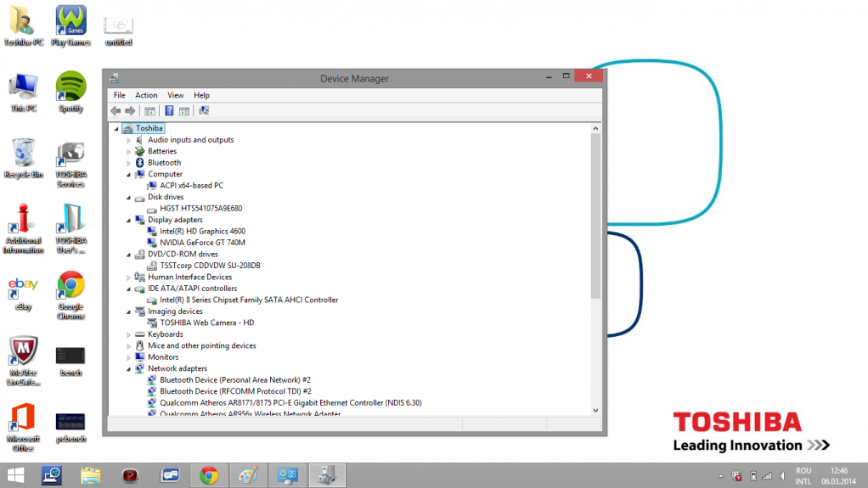
Task: Click the Keyboards category icon
Action: [140, 334]
